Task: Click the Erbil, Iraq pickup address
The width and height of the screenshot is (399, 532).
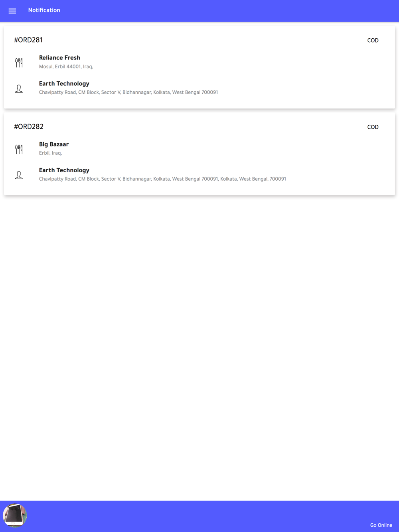Action: click(x=50, y=153)
